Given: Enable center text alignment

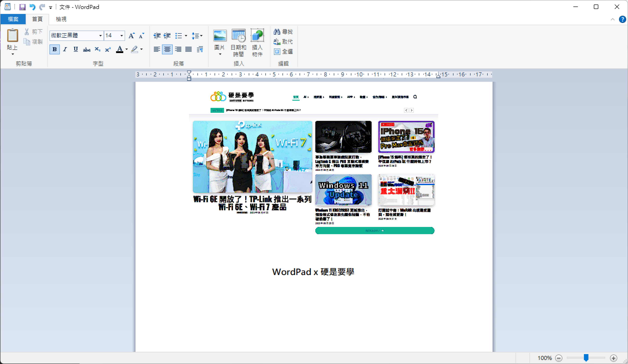Looking at the screenshot, I should click(x=167, y=49).
